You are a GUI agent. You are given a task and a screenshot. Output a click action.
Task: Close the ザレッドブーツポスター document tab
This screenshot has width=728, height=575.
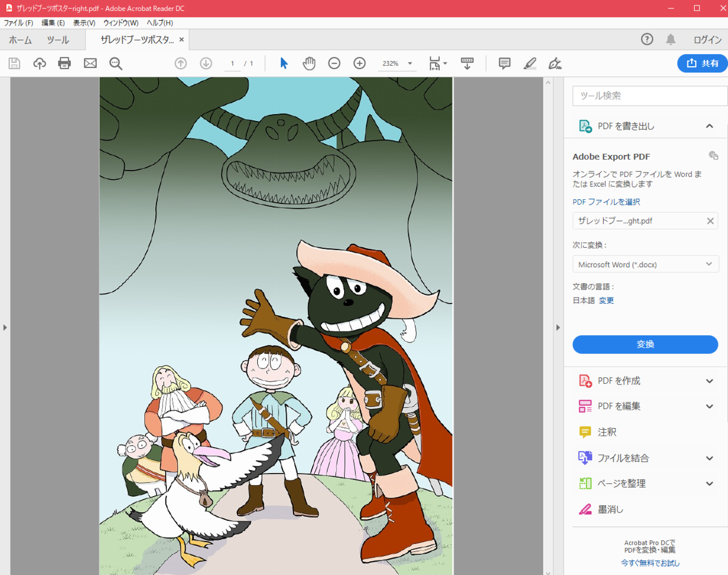[181, 40]
